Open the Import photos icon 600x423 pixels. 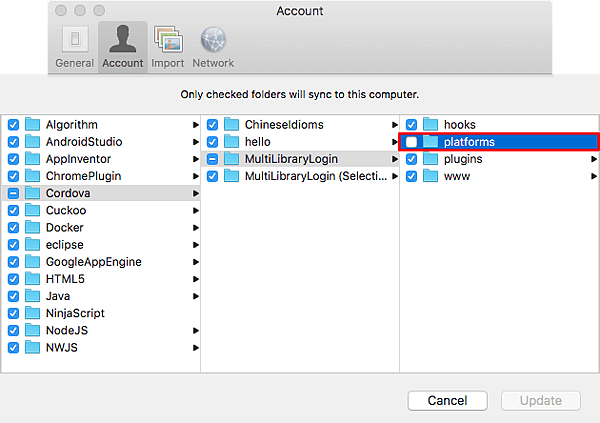pyautogui.click(x=167, y=42)
